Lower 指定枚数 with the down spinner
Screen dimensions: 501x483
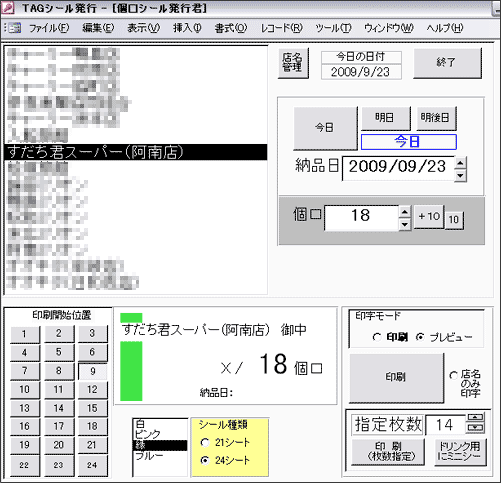pyautogui.click(x=476, y=428)
